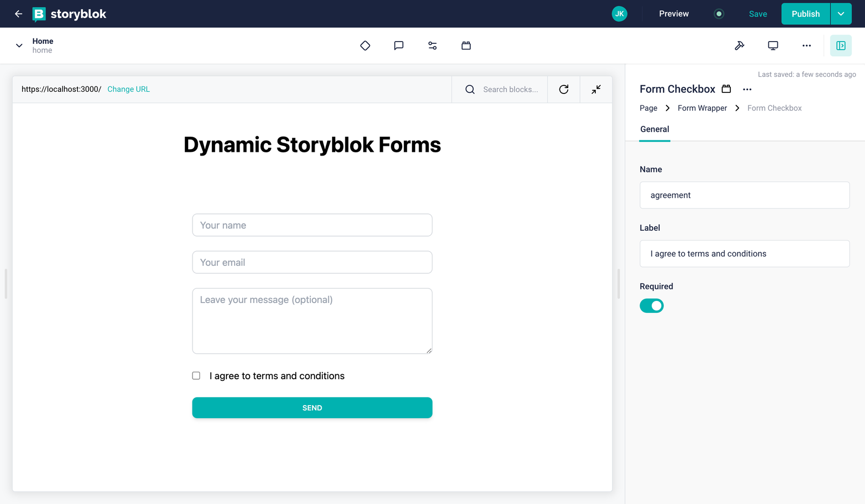Screen dimensions: 865x504
Task: Edit the Label field text
Action: coord(744,254)
